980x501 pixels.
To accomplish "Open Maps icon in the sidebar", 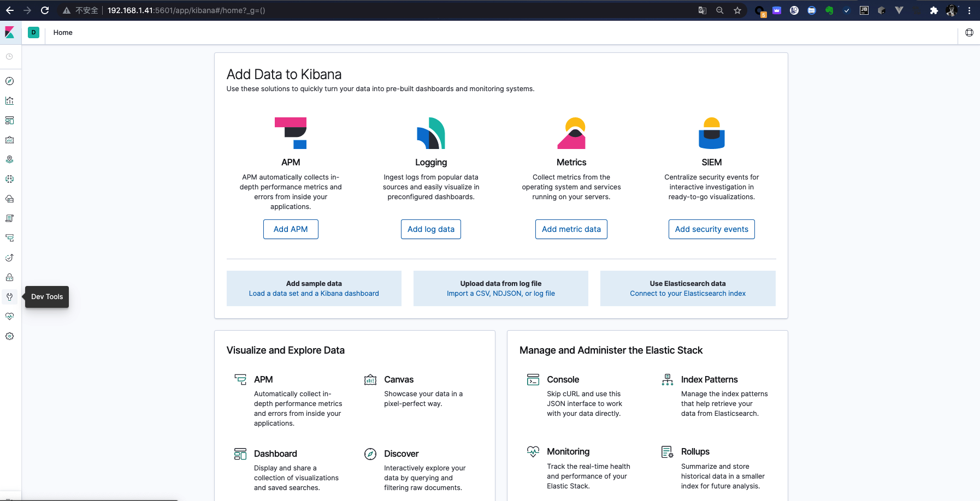I will (x=9, y=160).
